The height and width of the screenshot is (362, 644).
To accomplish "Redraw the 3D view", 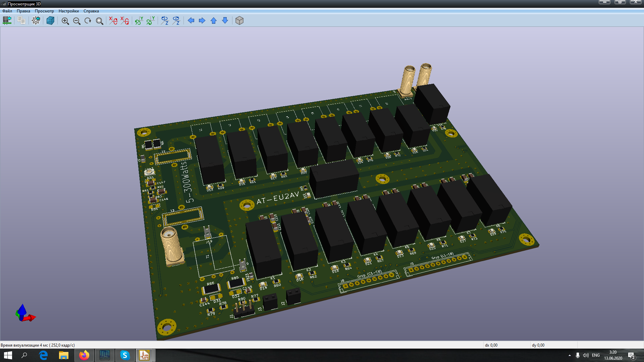I will coord(88,21).
